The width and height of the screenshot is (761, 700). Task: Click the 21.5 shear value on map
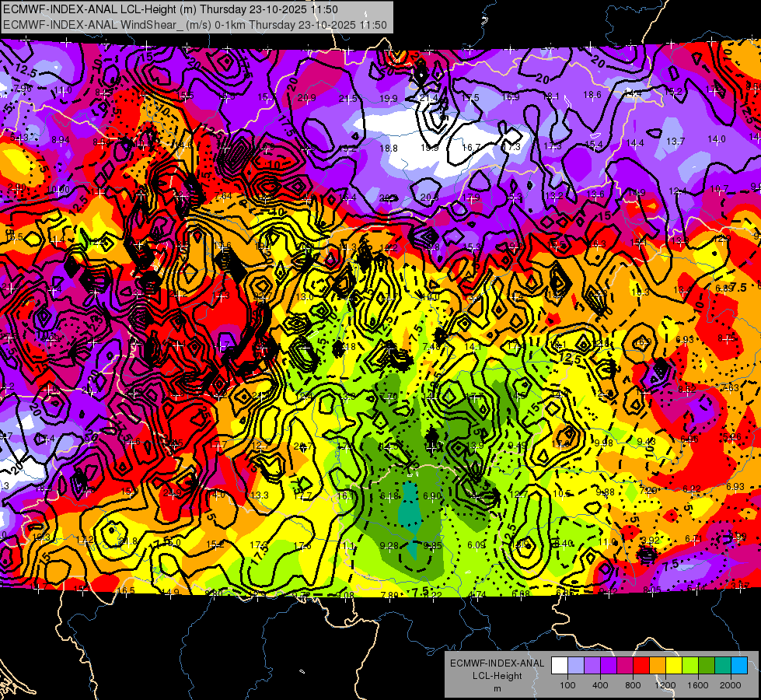click(348, 98)
